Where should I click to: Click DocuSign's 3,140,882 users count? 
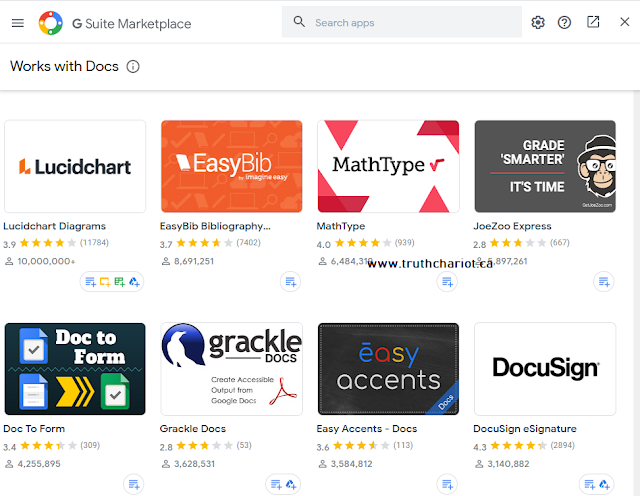click(x=502, y=464)
